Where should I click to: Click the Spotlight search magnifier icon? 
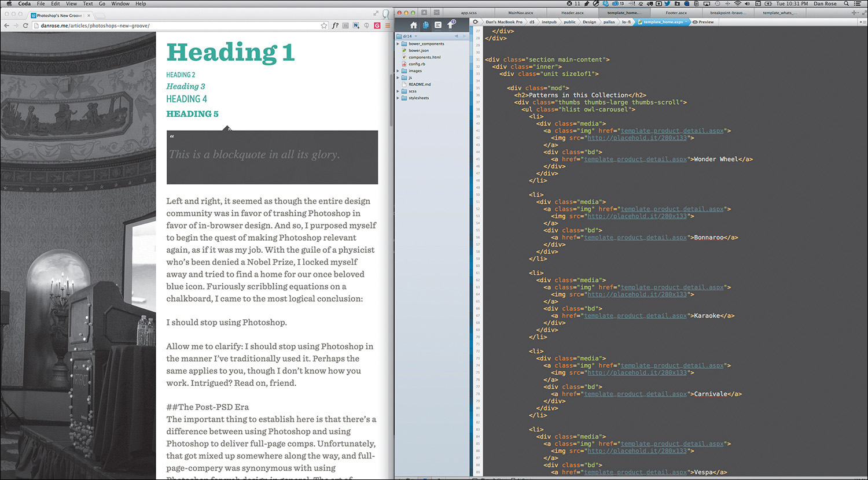(x=846, y=3)
